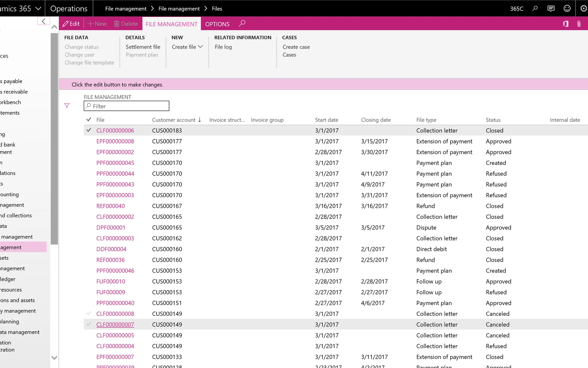The width and height of the screenshot is (588, 368).
Task: Select cell CUS000167
Action: click(167, 206)
